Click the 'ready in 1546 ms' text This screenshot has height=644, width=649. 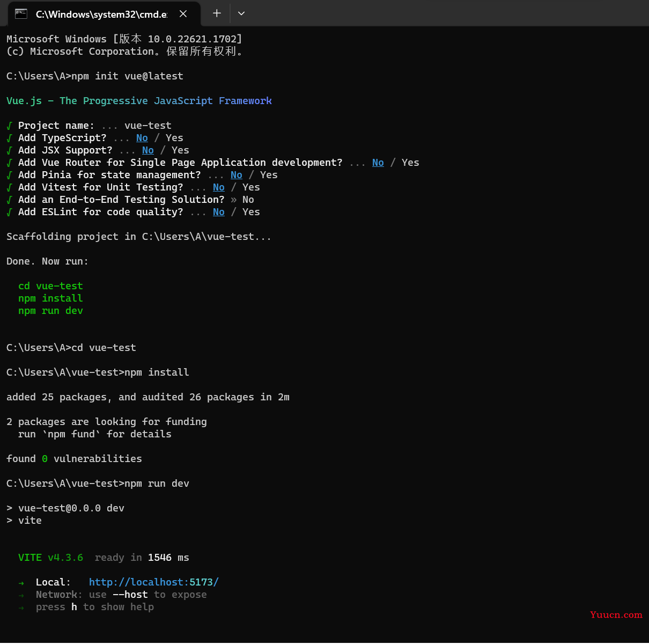pyautogui.click(x=142, y=558)
